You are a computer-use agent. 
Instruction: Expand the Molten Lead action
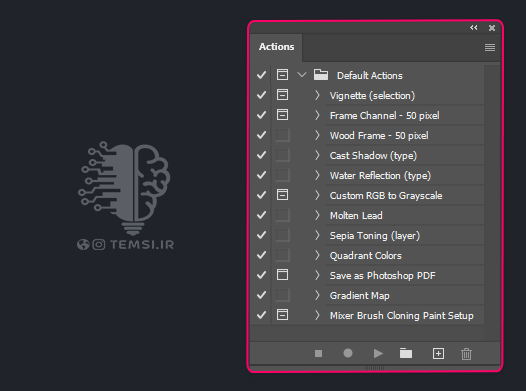pos(317,215)
